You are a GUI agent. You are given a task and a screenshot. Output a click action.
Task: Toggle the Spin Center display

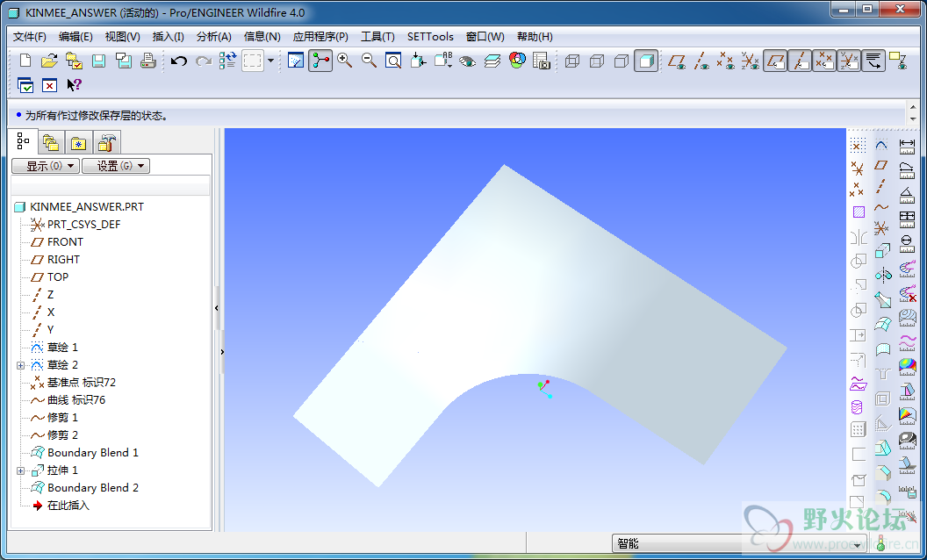[x=320, y=61]
